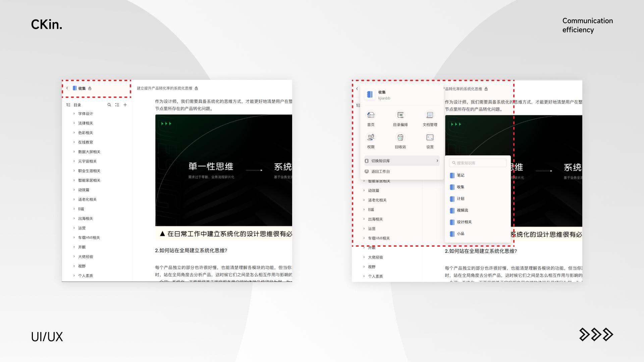The image size is (644, 362).
Task: Open 权限 permissions icon
Action: 371,138
